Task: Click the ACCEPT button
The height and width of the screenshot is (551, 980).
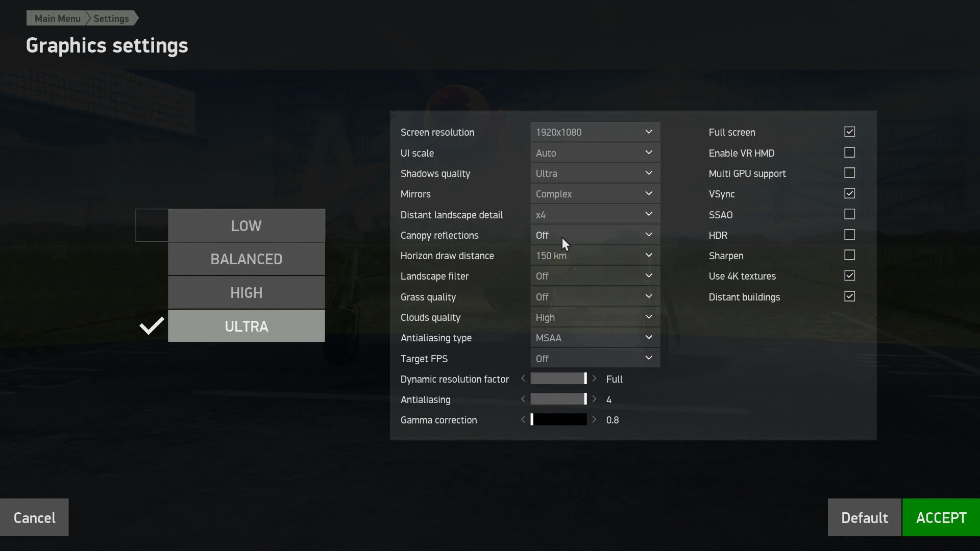Action: click(x=941, y=517)
